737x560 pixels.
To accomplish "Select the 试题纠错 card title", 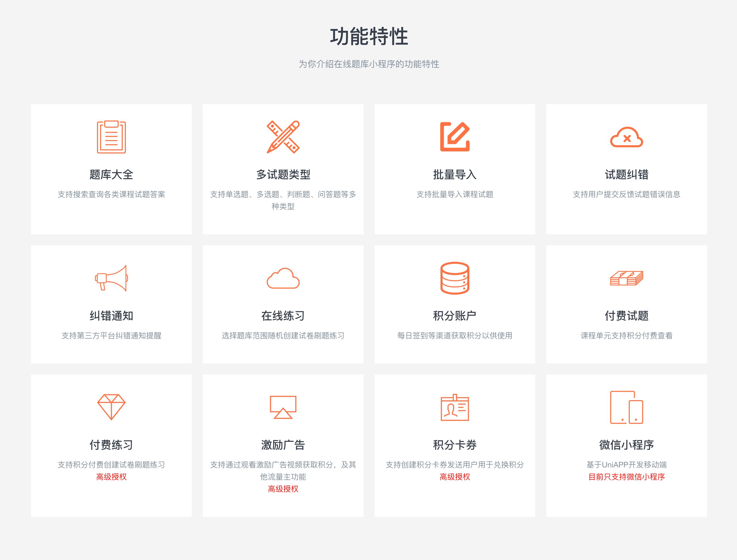I will [626, 174].
